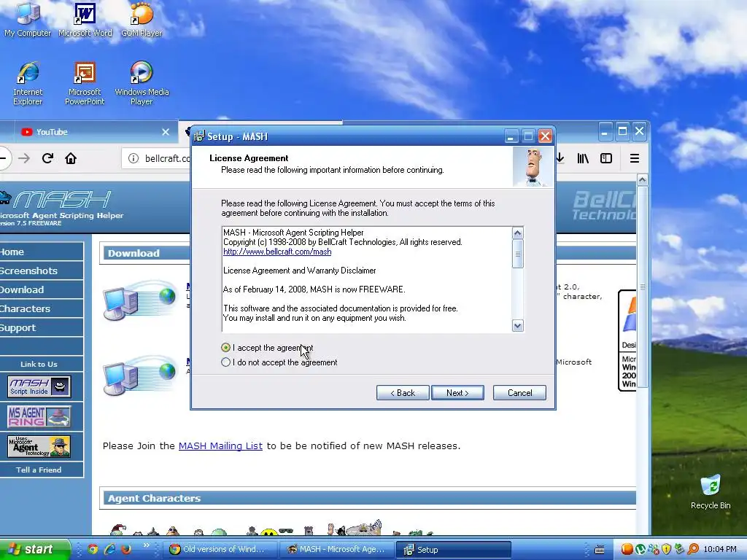Select I do not accept the agreement
The height and width of the screenshot is (560, 747).
tap(279, 362)
